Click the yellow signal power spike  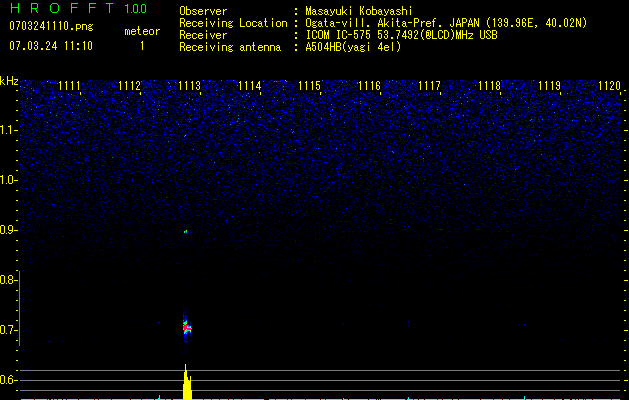click(x=186, y=383)
